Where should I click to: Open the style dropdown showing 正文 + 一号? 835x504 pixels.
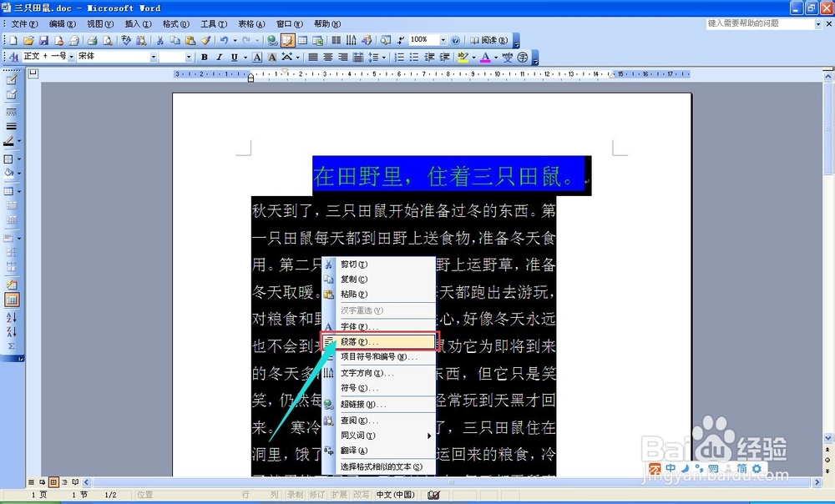click(71, 57)
